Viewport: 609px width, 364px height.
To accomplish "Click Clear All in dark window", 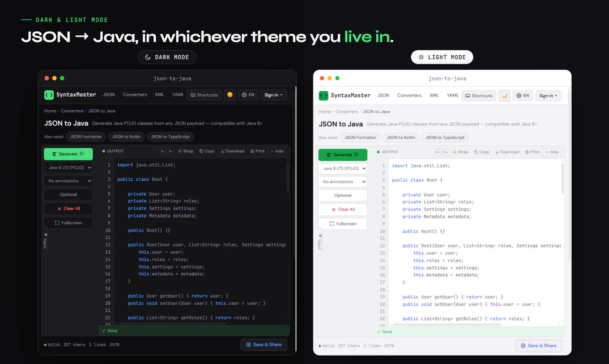I will click(x=69, y=208).
